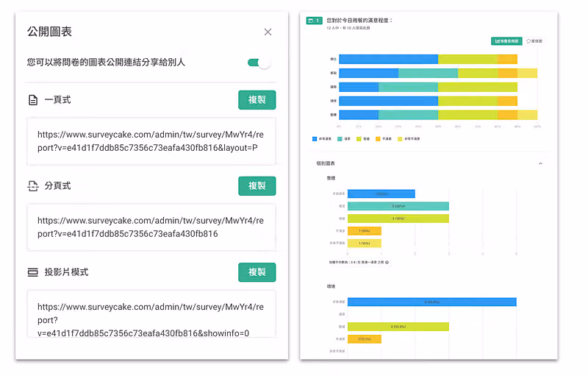Click the bottom 整體 row of stacked bar chart

point(438,115)
